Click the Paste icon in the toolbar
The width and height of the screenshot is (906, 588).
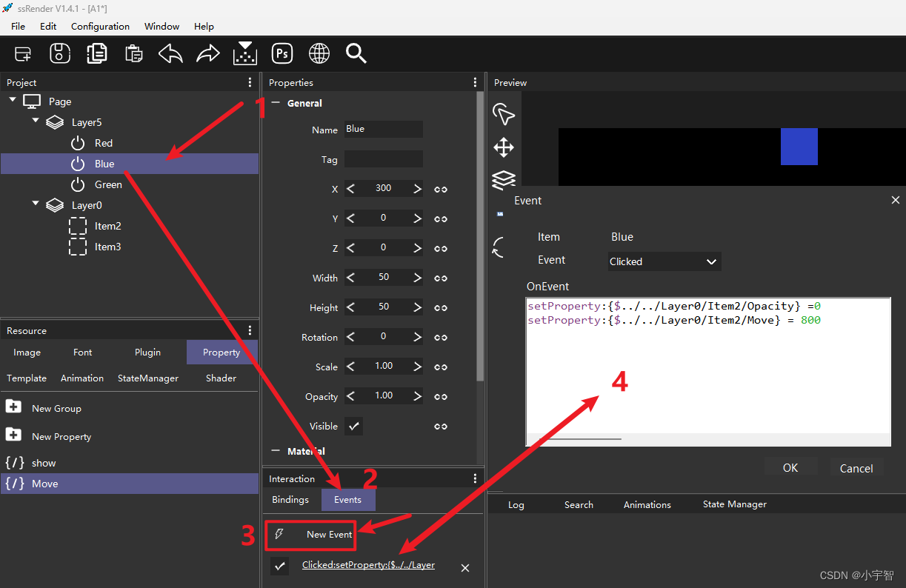[133, 53]
